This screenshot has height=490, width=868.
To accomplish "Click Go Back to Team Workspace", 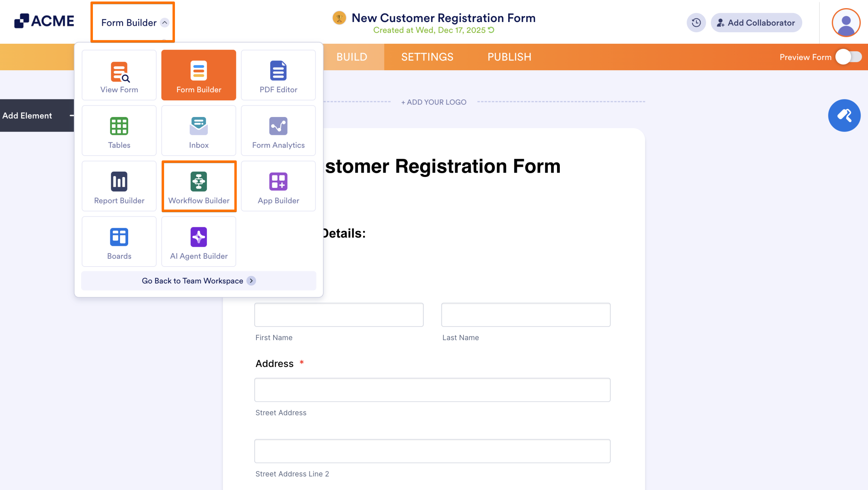I will (199, 280).
